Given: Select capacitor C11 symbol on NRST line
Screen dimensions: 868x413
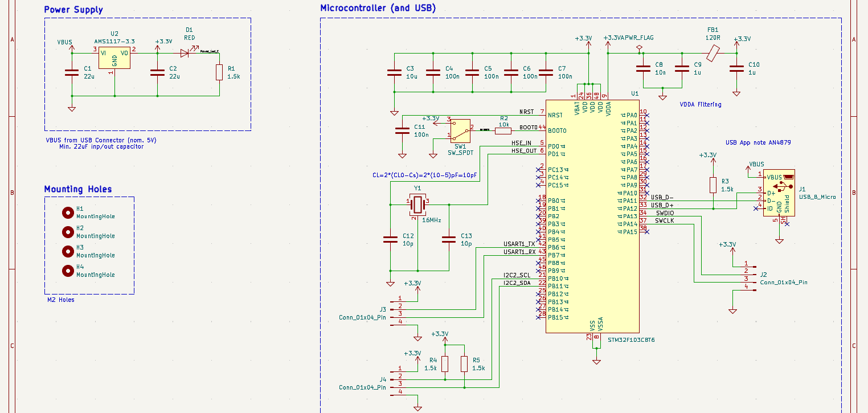Looking at the screenshot, I should click(x=402, y=131).
